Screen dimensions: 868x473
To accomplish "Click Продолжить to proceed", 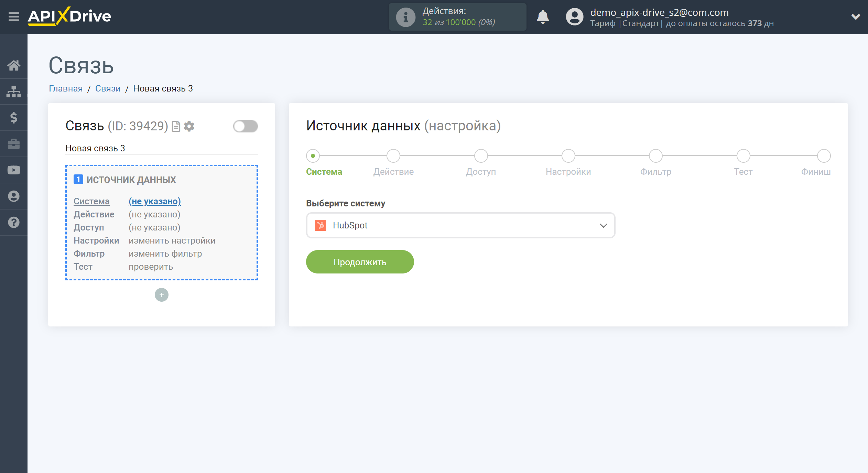I will click(360, 261).
